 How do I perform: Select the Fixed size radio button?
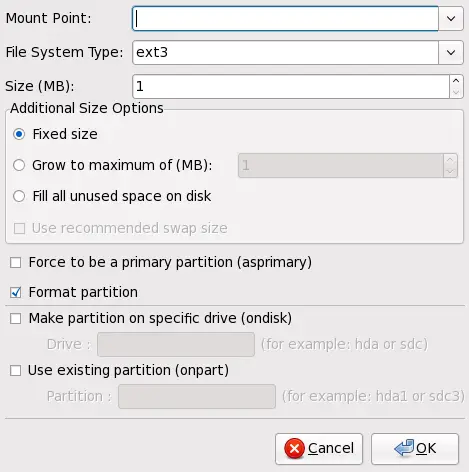19,134
